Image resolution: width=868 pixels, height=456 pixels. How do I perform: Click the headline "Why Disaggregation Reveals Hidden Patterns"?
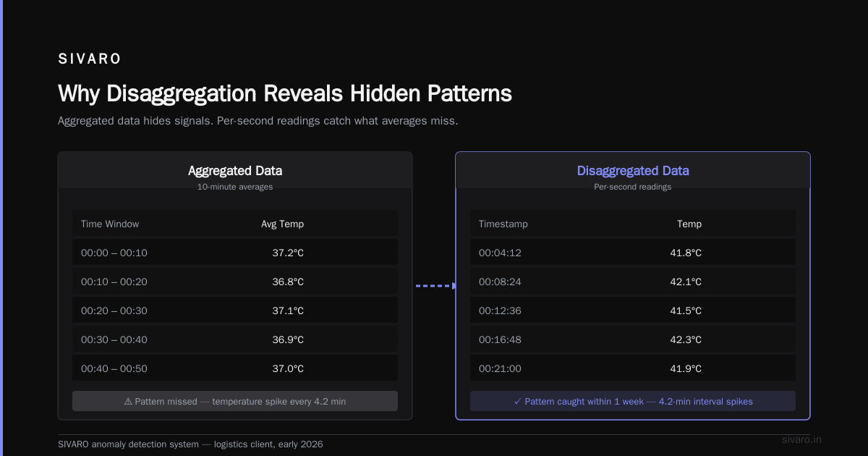(x=285, y=93)
